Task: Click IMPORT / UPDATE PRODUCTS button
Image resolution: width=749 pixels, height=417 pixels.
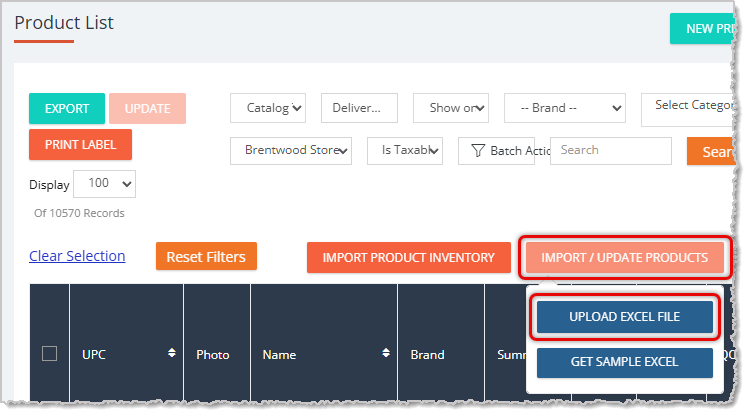Action: click(625, 258)
